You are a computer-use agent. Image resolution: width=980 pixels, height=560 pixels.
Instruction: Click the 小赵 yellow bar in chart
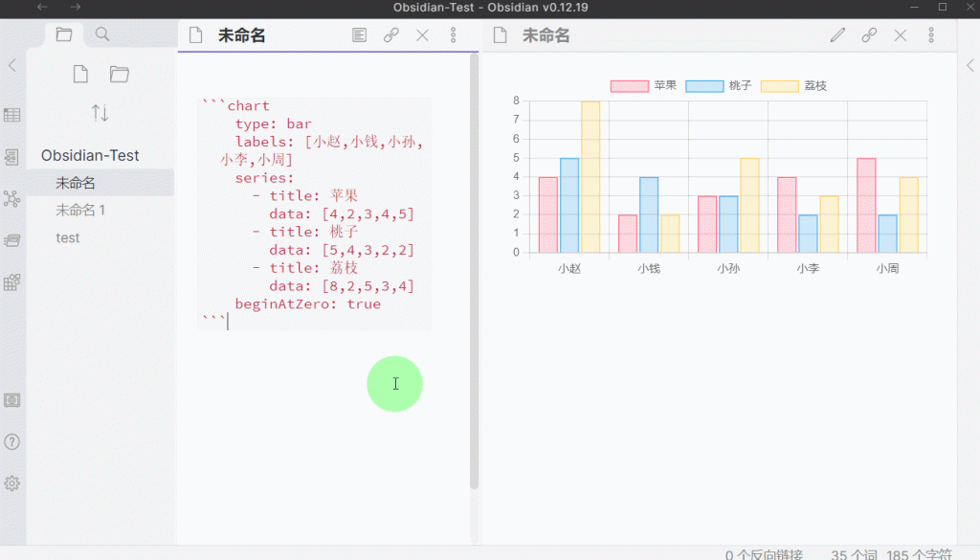coord(590,177)
